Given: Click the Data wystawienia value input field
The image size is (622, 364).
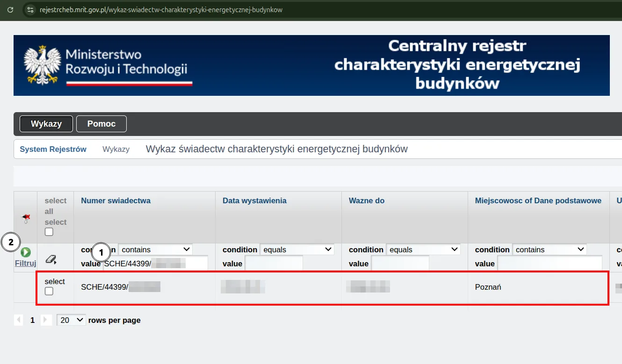Looking at the screenshot, I should tap(274, 264).
